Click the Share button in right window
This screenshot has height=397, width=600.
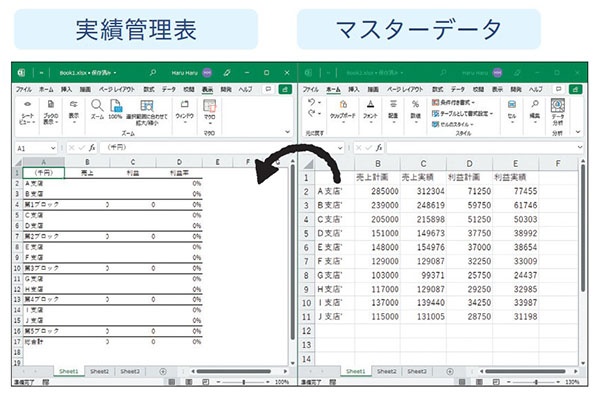[575, 89]
